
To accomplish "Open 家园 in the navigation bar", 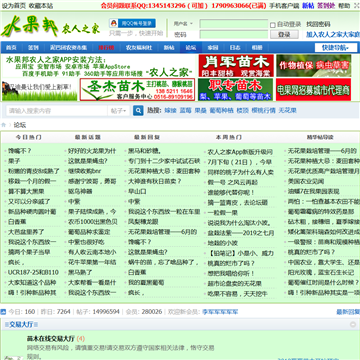I will tap(213, 48).
